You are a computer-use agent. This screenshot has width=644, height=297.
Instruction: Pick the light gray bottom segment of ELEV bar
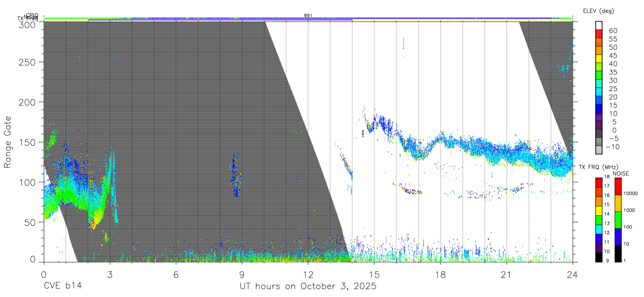point(599,150)
